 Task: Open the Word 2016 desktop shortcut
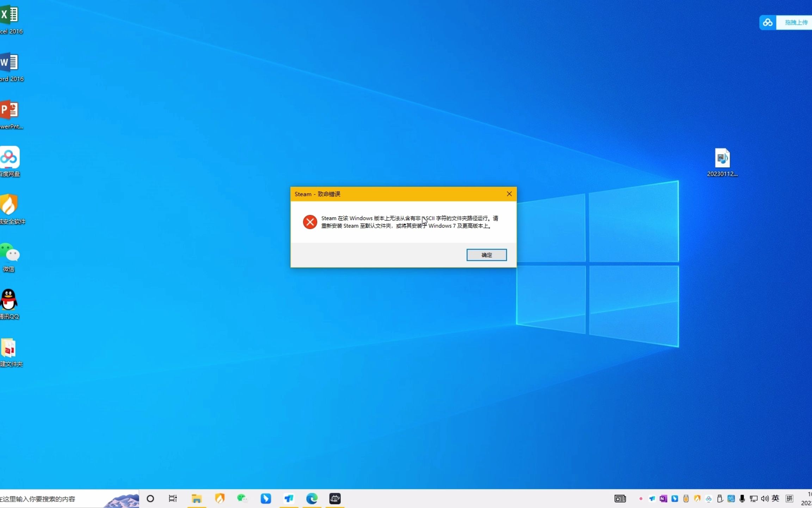pos(10,67)
